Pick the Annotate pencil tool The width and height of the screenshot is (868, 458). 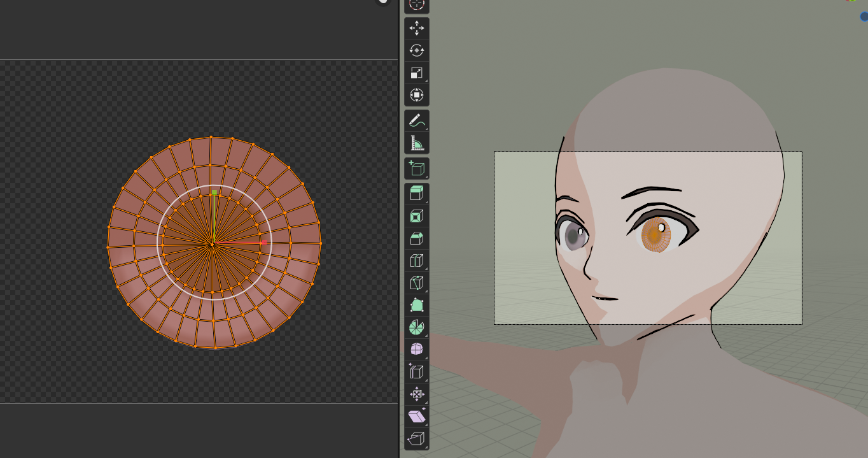(417, 120)
